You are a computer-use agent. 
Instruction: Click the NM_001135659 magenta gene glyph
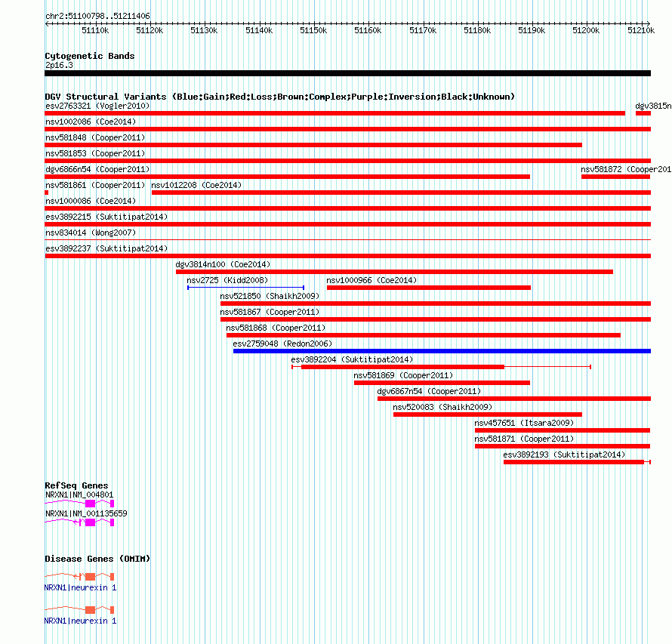click(x=79, y=522)
